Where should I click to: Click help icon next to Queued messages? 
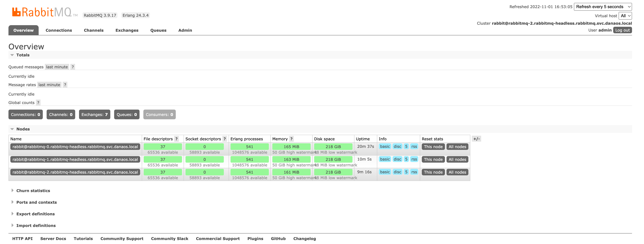tap(72, 67)
